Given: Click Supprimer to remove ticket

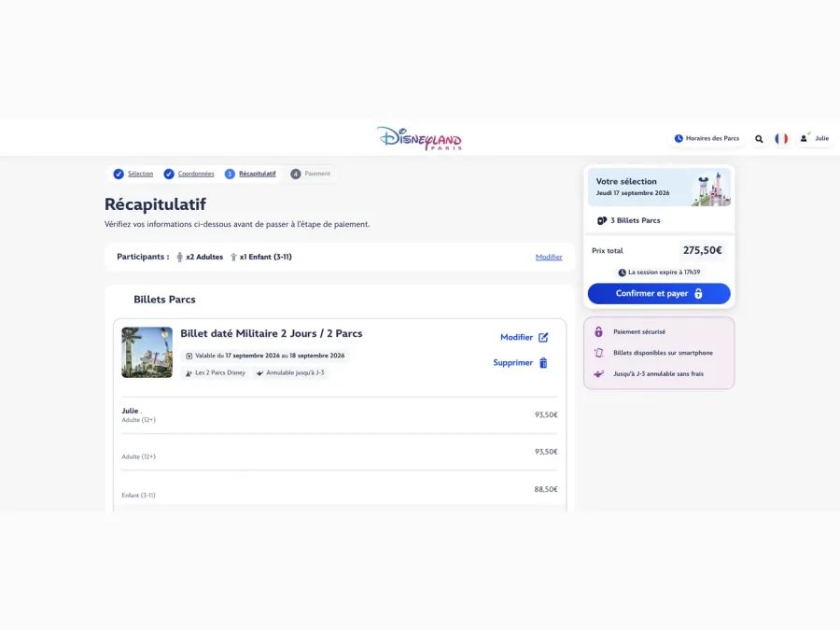Looking at the screenshot, I should [512, 363].
